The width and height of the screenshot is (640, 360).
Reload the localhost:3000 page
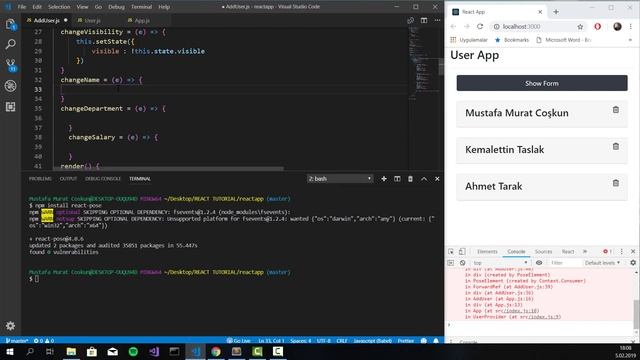pos(480,27)
